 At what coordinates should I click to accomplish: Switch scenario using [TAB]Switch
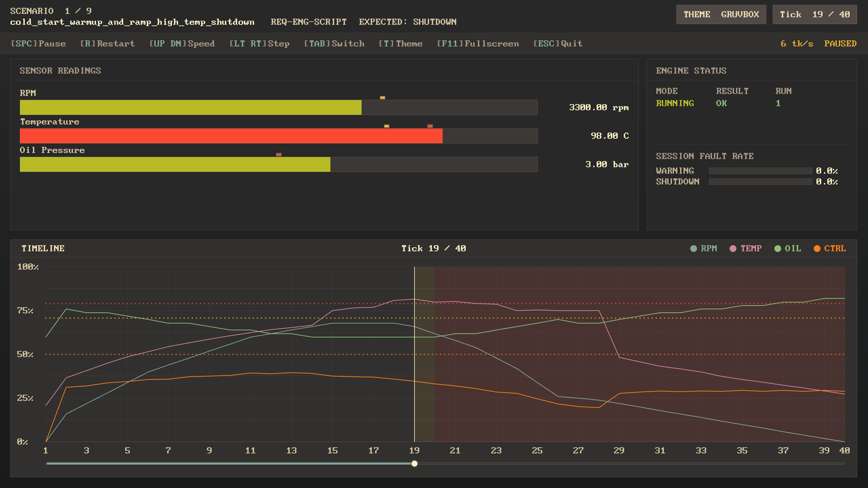(x=334, y=44)
